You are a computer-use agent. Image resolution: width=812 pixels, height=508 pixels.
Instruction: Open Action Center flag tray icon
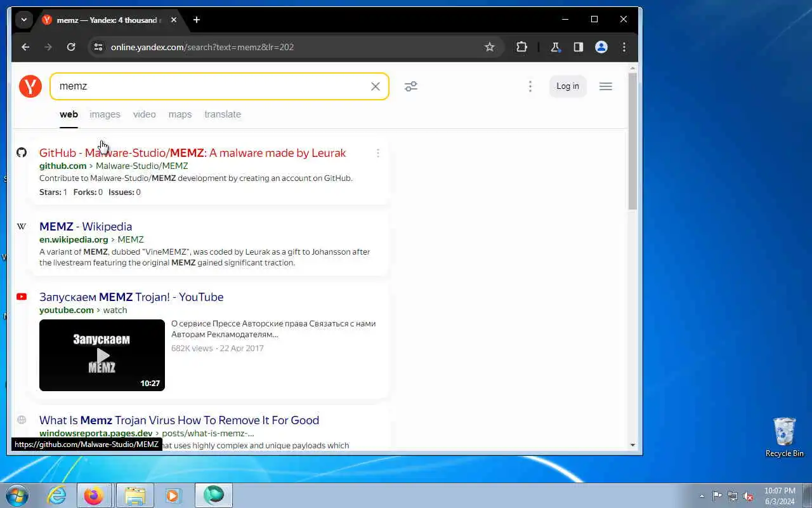[x=717, y=496]
